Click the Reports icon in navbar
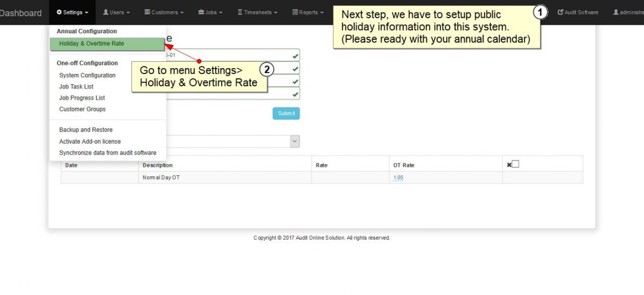This screenshot has width=644, height=295. 295,12
